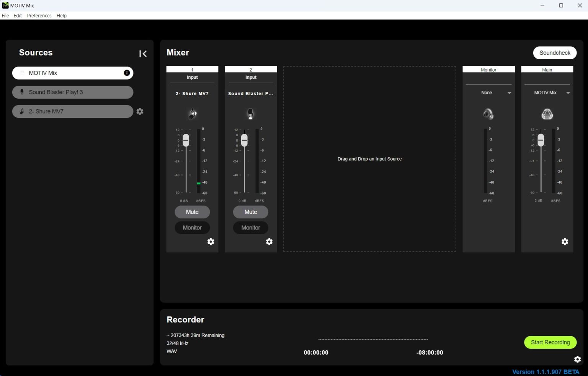Mute the Shure MV7 input channel

[192, 212]
